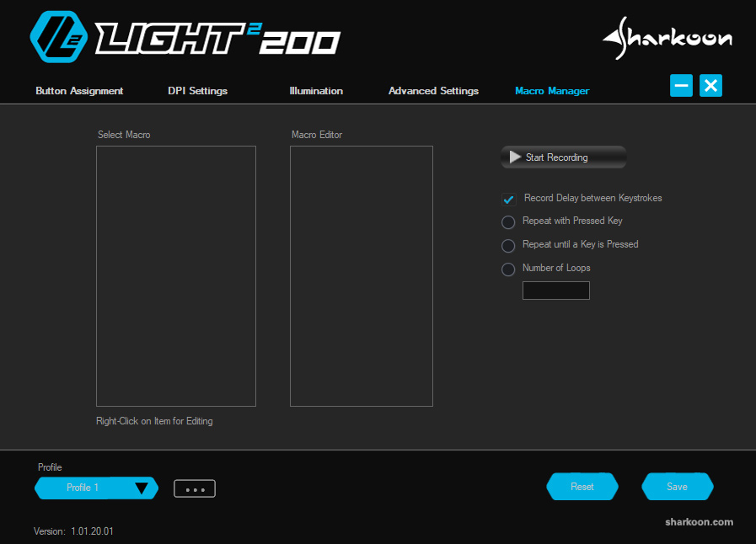Screen dimensions: 756x544
Task: Minimize the Light2 200 window
Action: pos(681,86)
